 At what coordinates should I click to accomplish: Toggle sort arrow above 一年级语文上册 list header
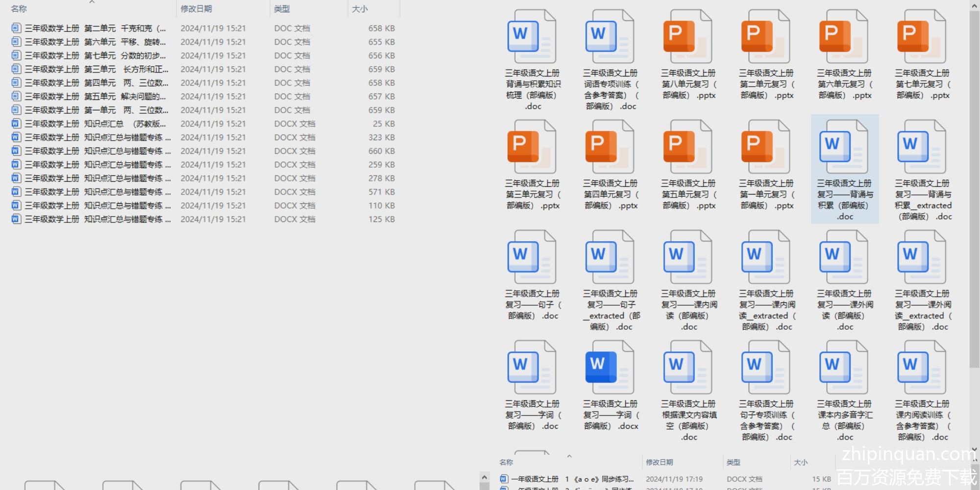click(569, 456)
